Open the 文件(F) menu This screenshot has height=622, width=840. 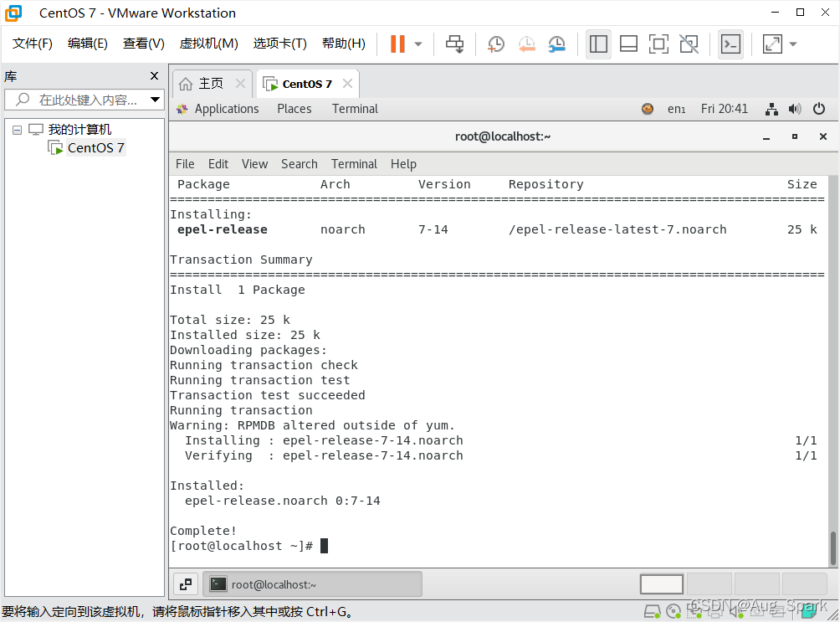point(32,44)
